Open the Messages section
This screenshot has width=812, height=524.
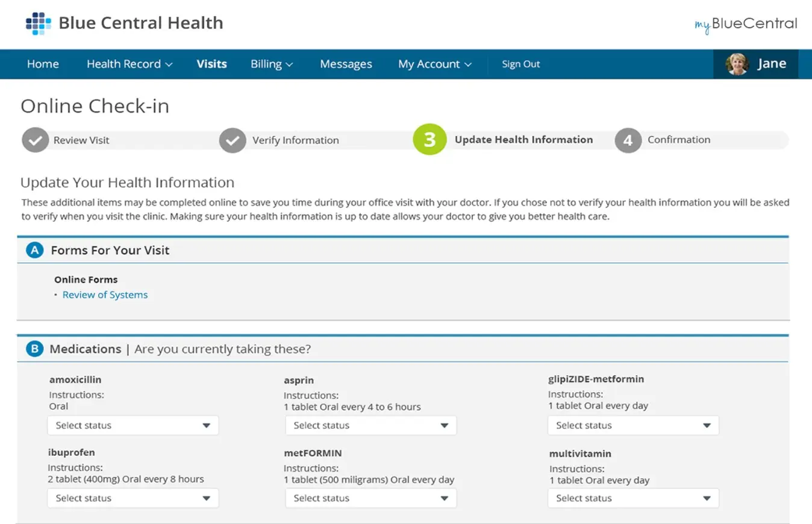click(x=345, y=64)
